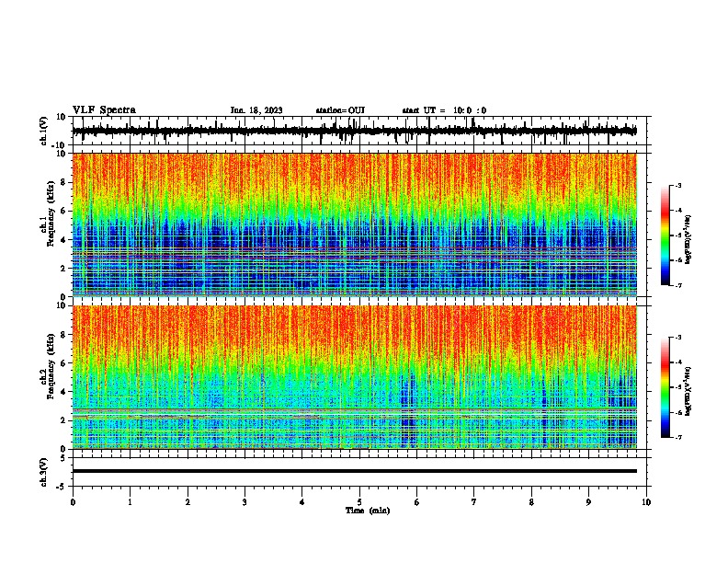The width and height of the screenshot is (728, 563).
Task: Click time axis tick label "9"
Action: 588,502
